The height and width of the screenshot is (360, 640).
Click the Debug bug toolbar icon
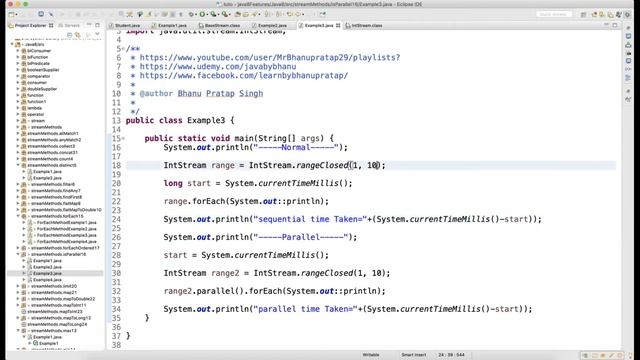tap(191, 14)
